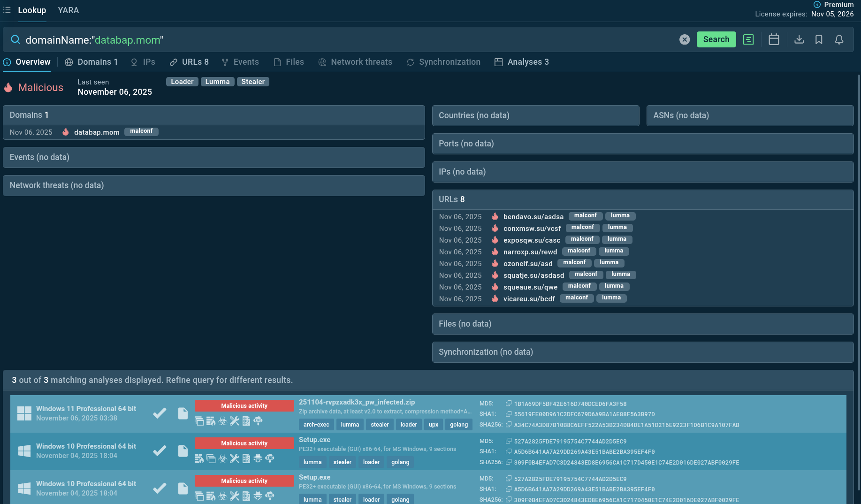Click the download results icon

(799, 39)
